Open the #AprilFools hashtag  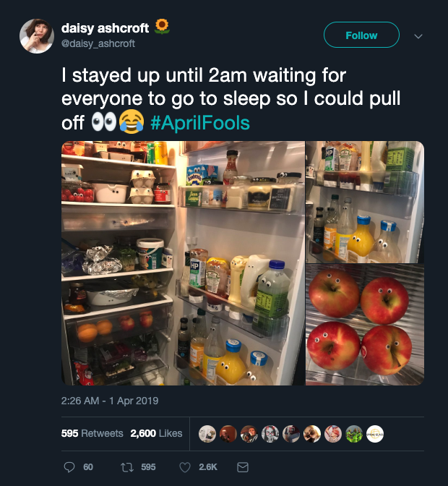click(200, 123)
